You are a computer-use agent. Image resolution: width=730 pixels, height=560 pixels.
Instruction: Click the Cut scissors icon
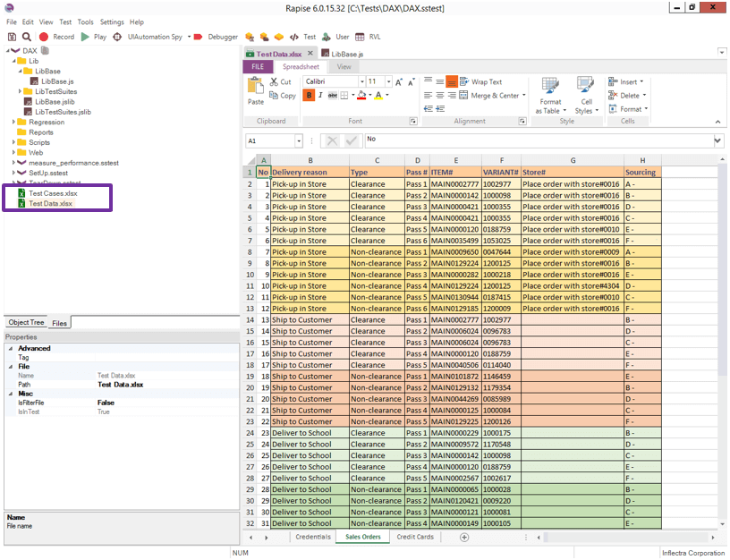coord(274,81)
